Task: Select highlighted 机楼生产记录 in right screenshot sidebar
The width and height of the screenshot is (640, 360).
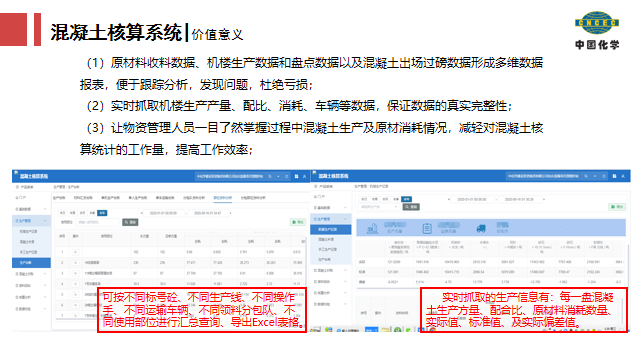Action: click(330, 230)
